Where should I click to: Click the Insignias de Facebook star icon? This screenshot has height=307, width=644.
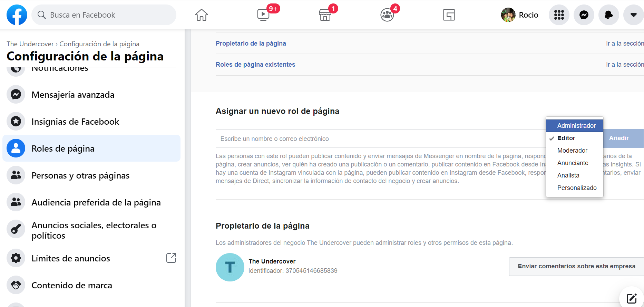tap(16, 121)
